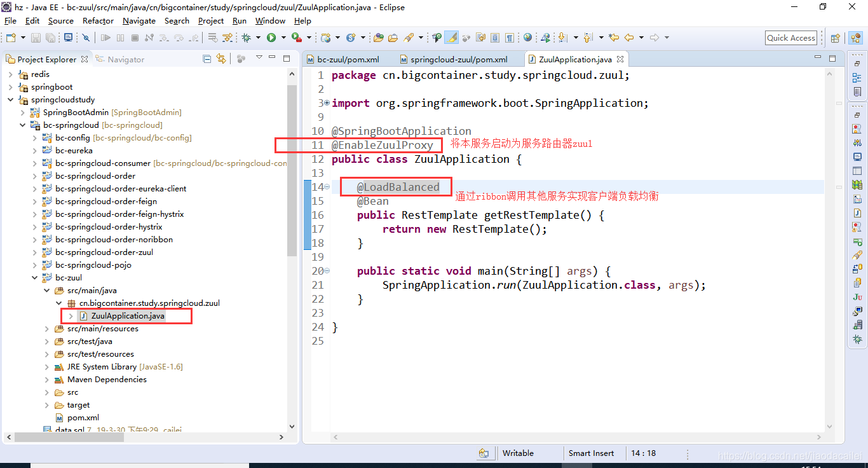Open the Debug bug view in right trim
This screenshot has width=868, height=468.
pyautogui.click(x=857, y=340)
